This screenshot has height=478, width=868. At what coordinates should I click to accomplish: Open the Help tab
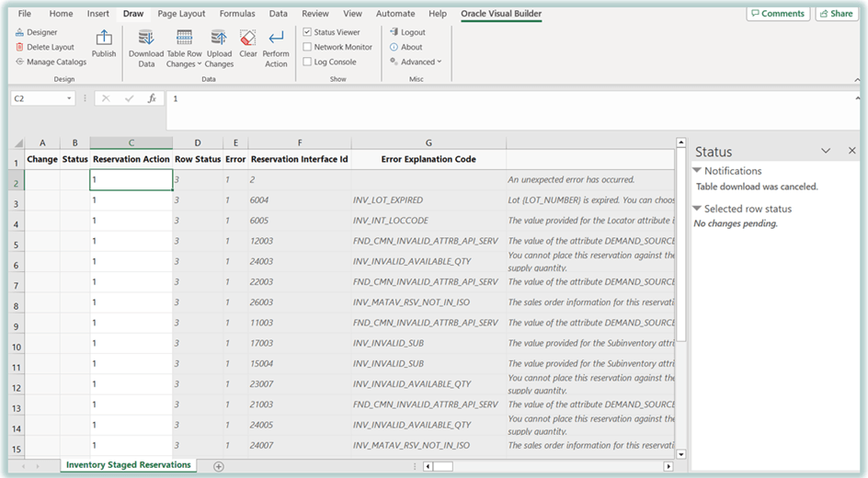point(438,13)
